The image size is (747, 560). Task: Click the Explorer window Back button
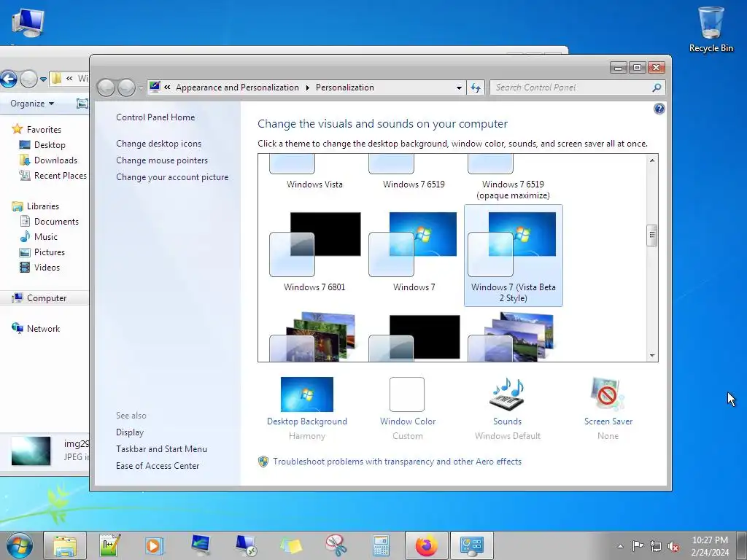[9, 79]
